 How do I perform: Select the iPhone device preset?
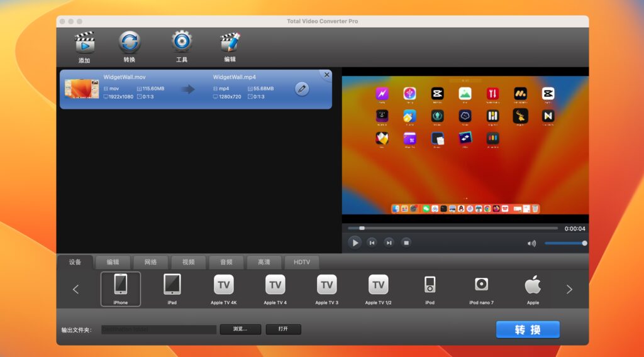tap(121, 289)
